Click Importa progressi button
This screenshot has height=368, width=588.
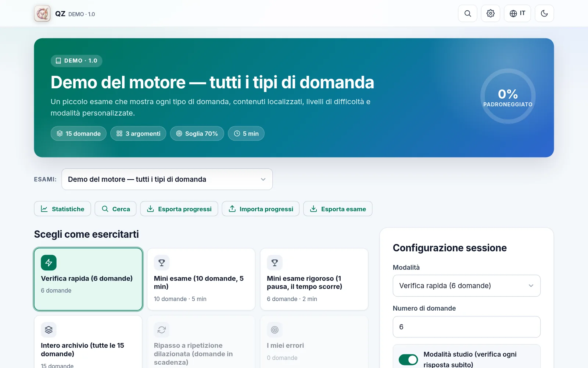point(261,209)
